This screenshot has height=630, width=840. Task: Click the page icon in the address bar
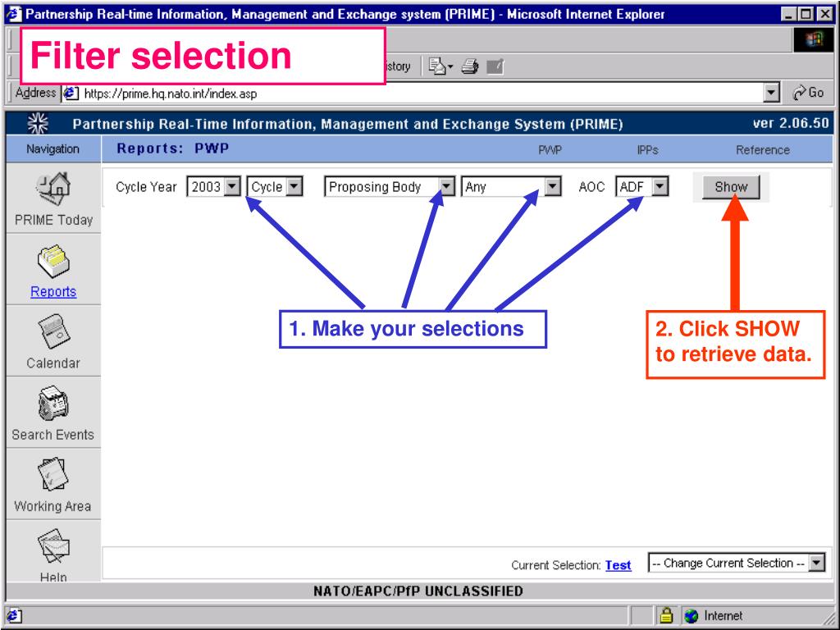click(x=71, y=94)
